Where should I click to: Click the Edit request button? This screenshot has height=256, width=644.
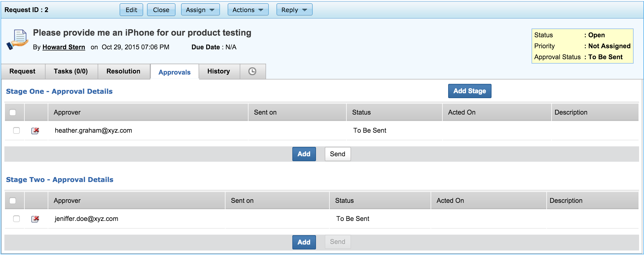click(x=131, y=10)
